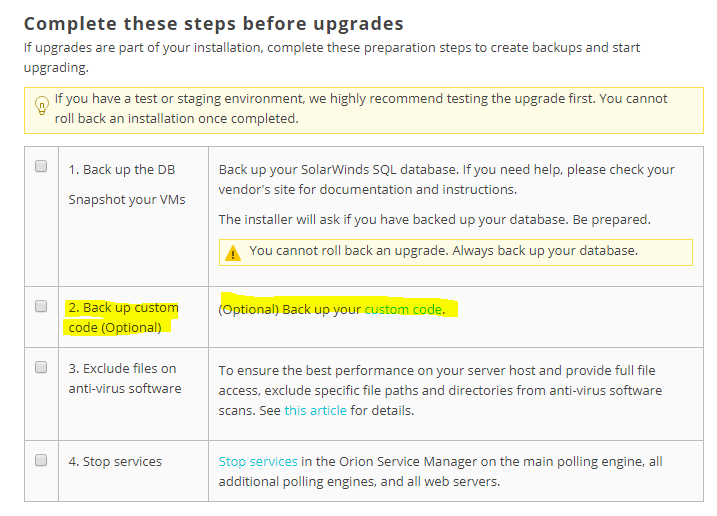Click the 'You cannot roll back an upgrade' warning box

455,252
